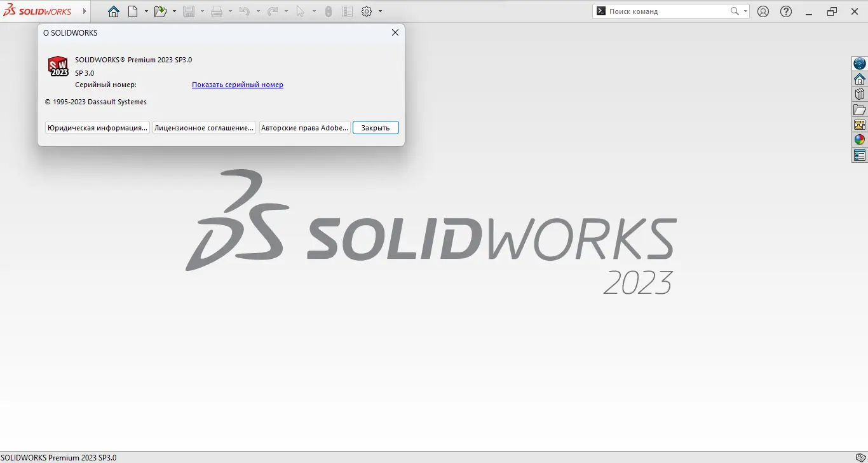Open the Options dropdown arrow
868x463 pixels.
[x=379, y=11]
